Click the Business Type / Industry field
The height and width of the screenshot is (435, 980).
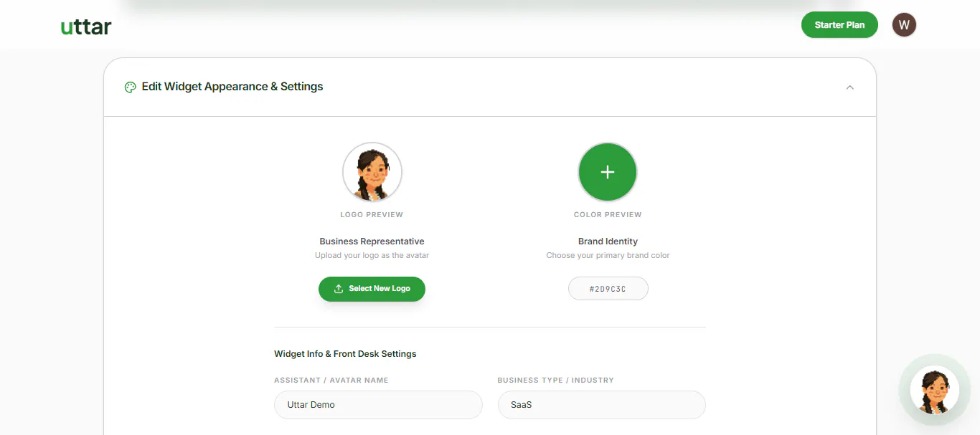[x=601, y=405]
